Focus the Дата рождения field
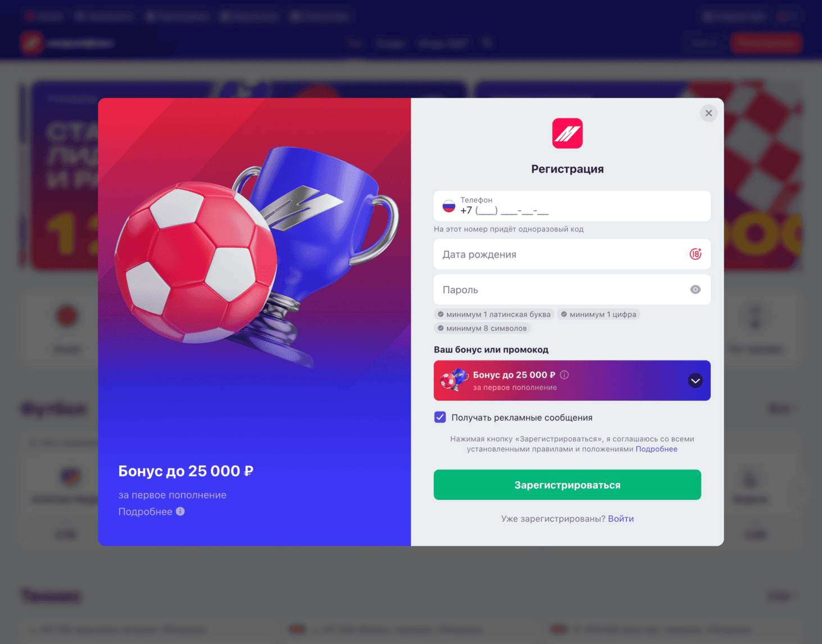822x644 pixels. (572, 254)
